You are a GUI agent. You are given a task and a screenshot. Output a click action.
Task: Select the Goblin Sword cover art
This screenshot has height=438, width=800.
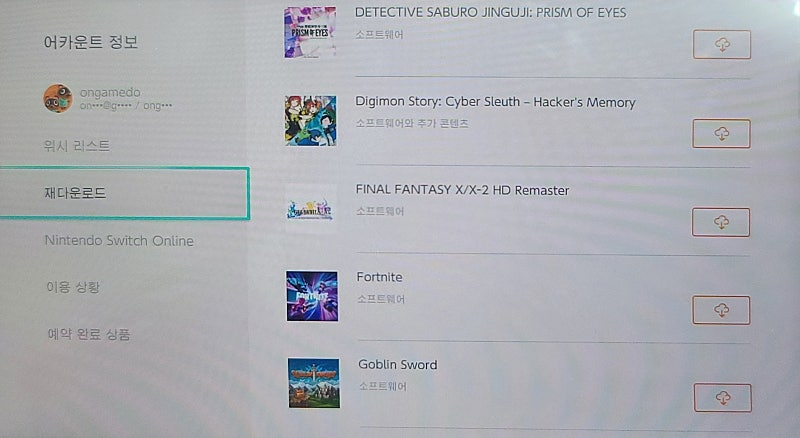coord(314,383)
